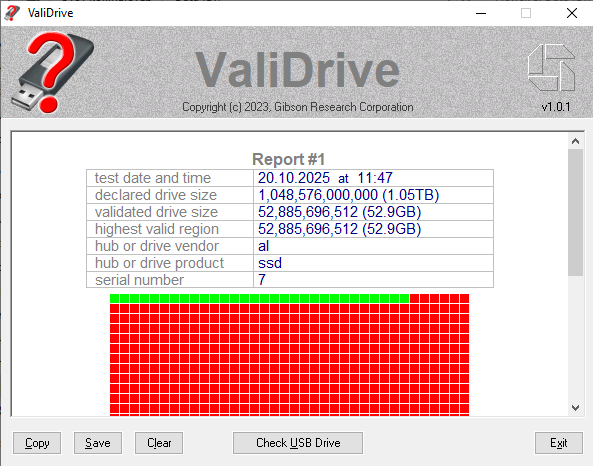Click vendor value 'al'
The image size is (593, 466).
pos(264,246)
